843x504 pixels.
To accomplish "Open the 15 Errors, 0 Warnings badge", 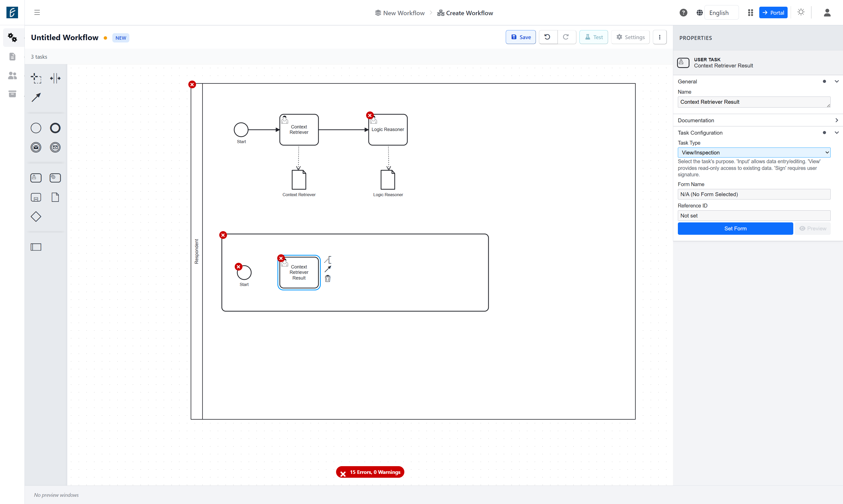I will pyautogui.click(x=370, y=472).
